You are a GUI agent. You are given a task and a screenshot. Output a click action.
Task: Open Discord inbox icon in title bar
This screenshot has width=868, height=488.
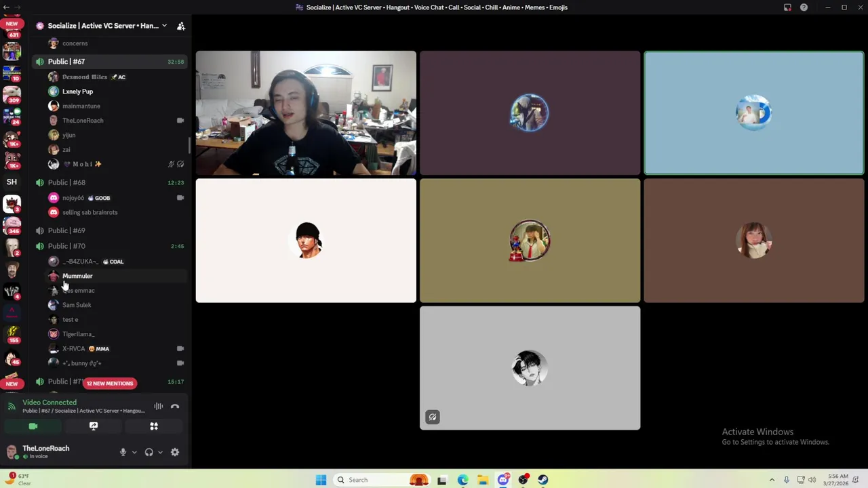tap(787, 7)
